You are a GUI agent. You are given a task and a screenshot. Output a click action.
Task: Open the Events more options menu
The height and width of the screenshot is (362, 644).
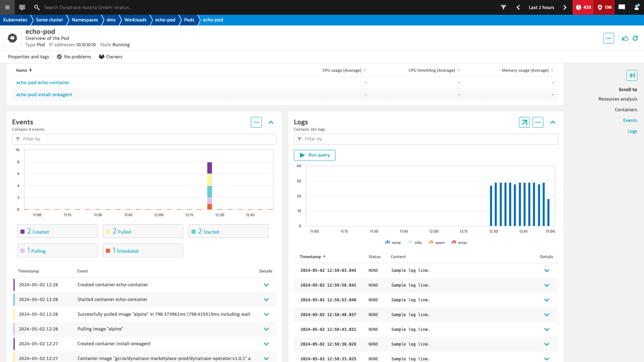pyautogui.click(x=256, y=122)
